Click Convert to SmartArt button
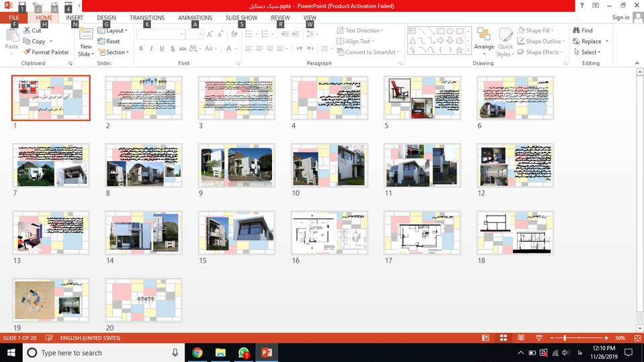The width and height of the screenshot is (644, 362). [367, 52]
